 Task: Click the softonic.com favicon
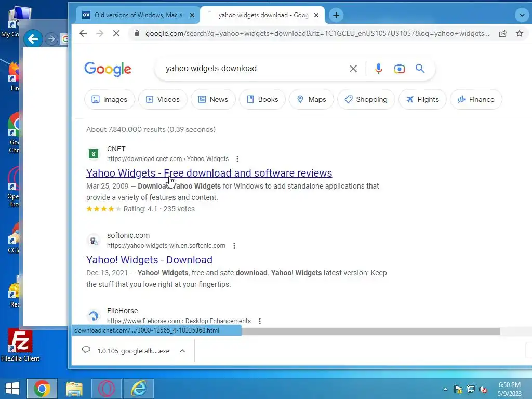94,241
